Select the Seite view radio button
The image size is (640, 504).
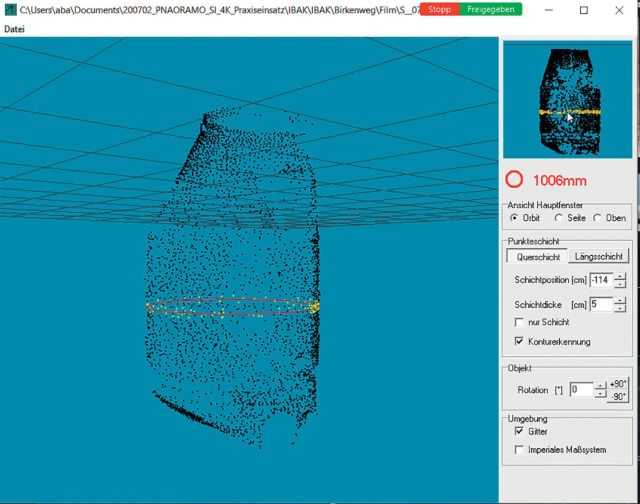tap(558, 217)
